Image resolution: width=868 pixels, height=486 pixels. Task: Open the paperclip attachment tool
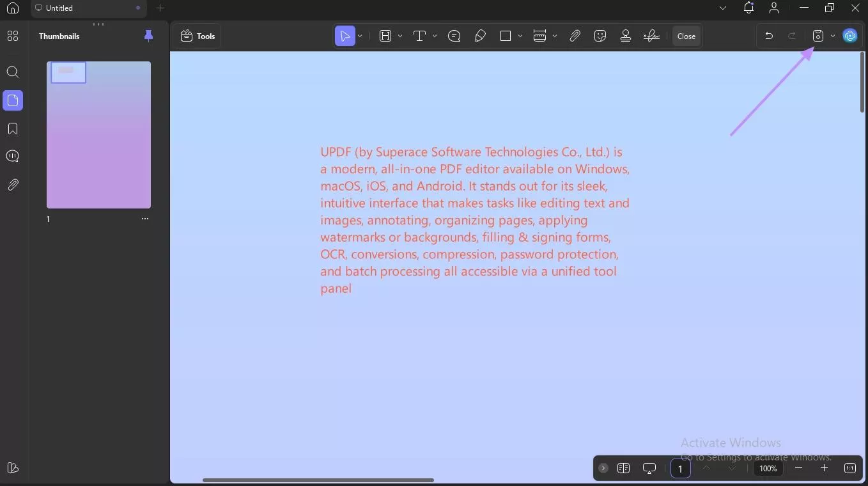coord(575,36)
